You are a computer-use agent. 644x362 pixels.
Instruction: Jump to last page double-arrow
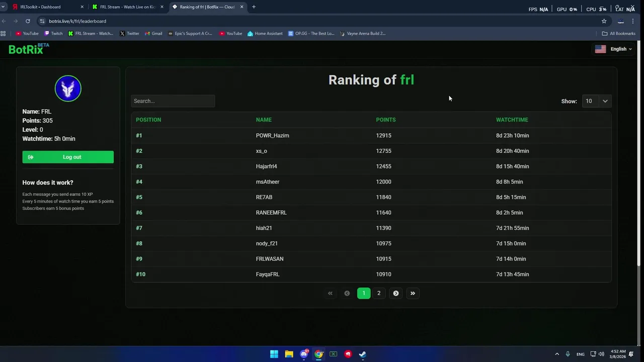pyautogui.click(x=413, y=293)
